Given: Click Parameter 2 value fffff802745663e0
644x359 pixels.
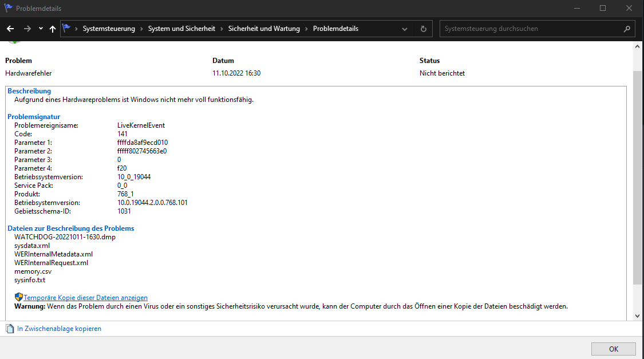Looking at the screenshot, I should point(142,151).
